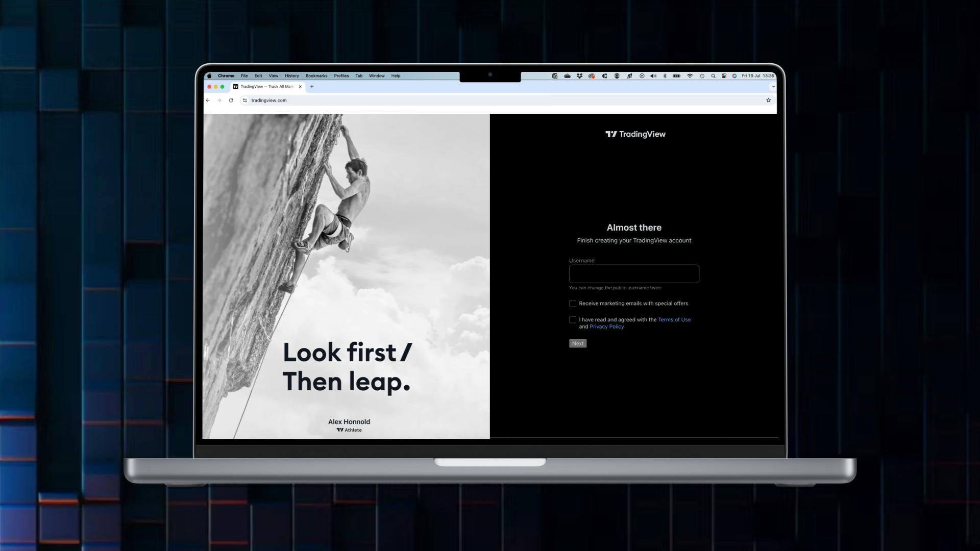Click the cloud icon in the menu bar

point(567,76)
